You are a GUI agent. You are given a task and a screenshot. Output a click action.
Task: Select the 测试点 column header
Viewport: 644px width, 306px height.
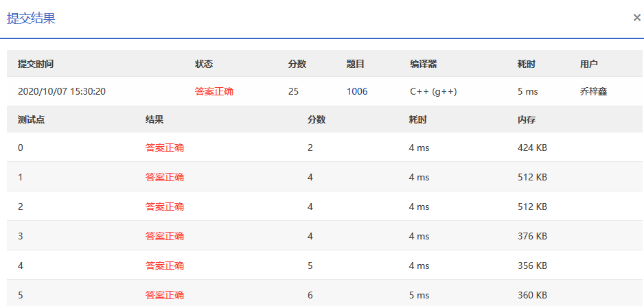click(x=31, y=120)
